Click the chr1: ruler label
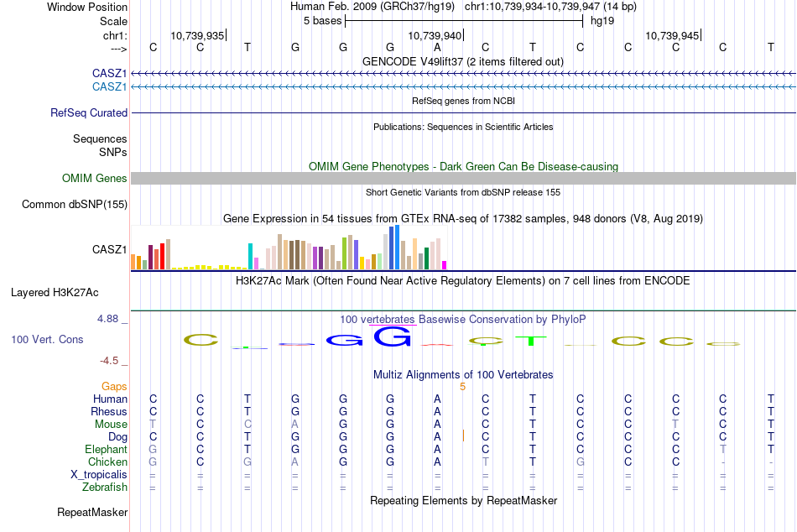Screen dimensions: 797x532 click(115, 35)
